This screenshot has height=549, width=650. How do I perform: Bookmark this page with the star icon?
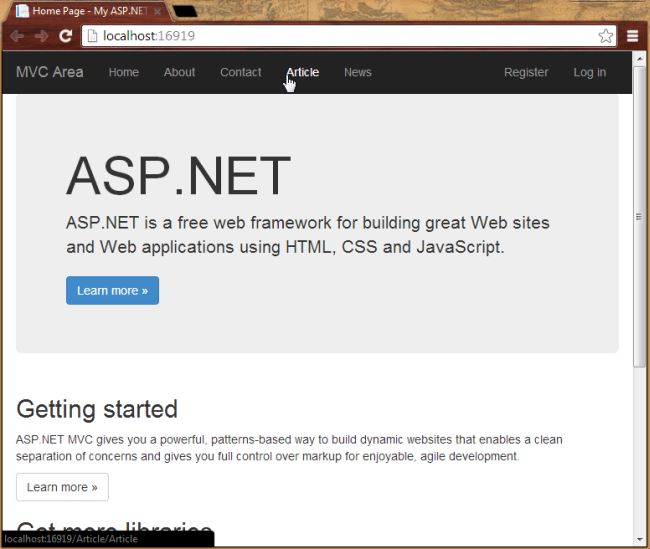[x=606, y=36]
